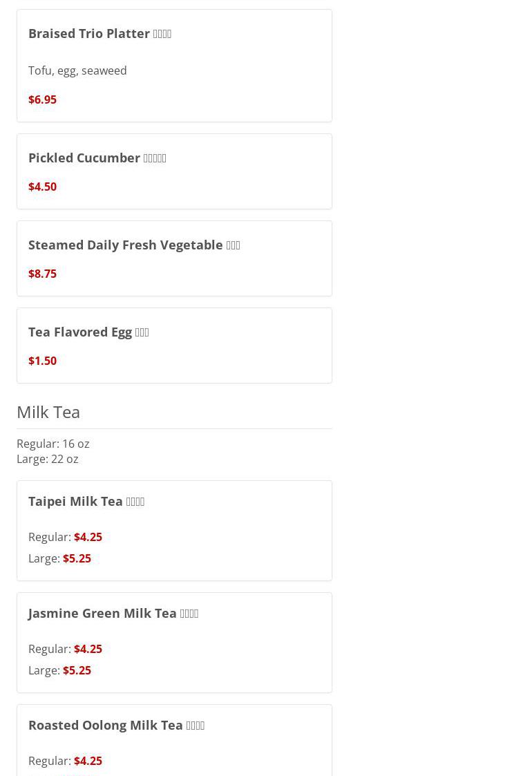Open the Jasmine Green Milk Tea item
Viewport: 532px width, 776px height.
[x=113, y=613]
